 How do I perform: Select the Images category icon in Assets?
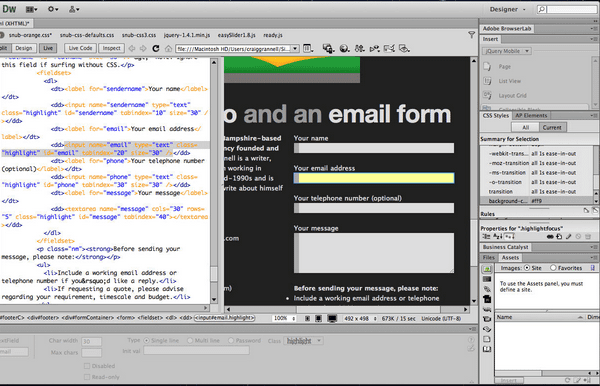click(487, 269)
